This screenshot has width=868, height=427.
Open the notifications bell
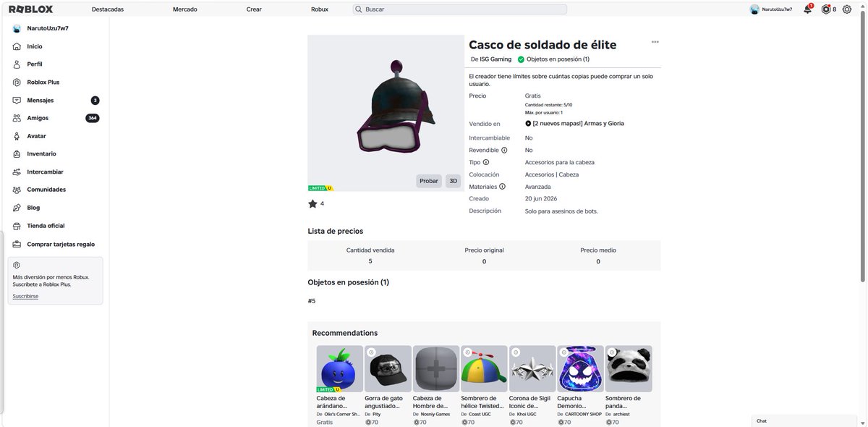[807, 9]
